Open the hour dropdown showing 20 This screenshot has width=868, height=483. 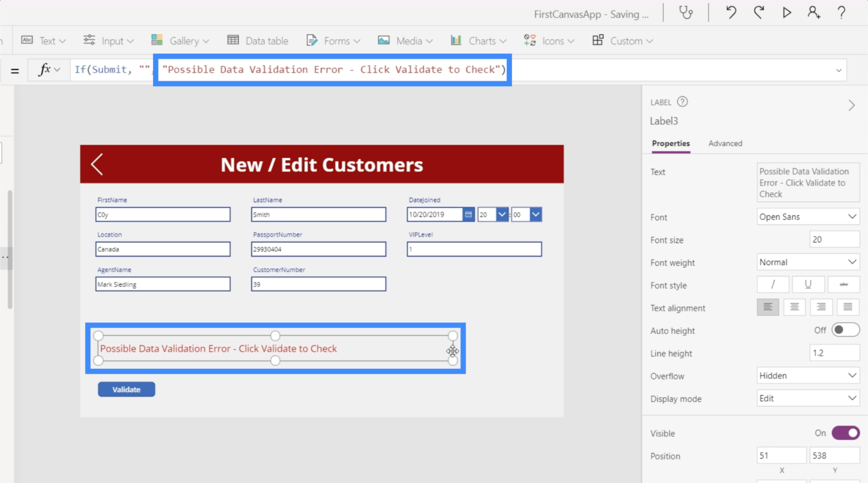(502, 215)
